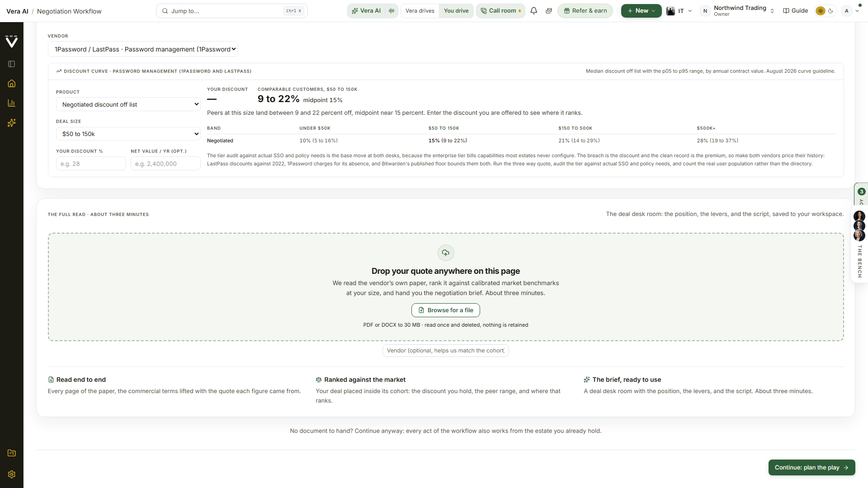
Task: Open the IT department switcher
Action: click(679, 11)
